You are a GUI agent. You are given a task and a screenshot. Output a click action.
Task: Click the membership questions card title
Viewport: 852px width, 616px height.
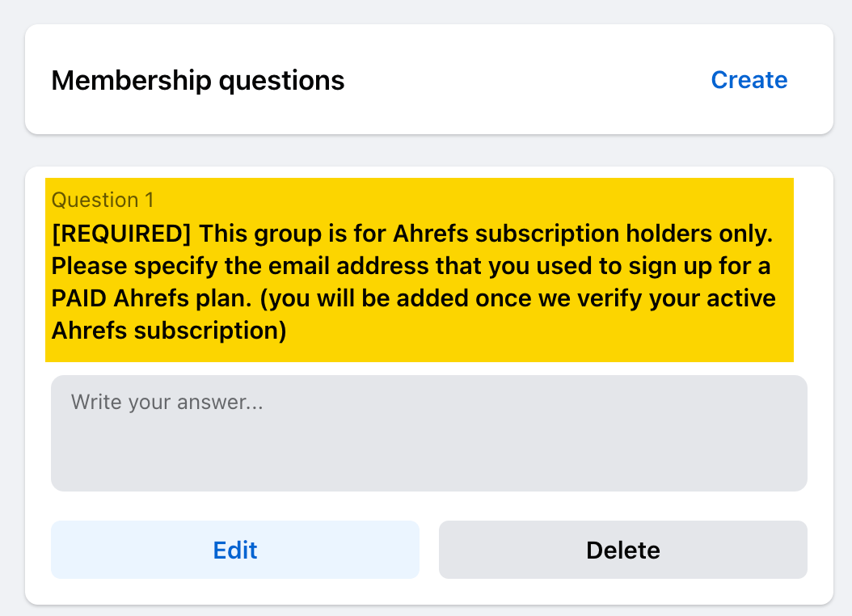(x=197, y=79)
